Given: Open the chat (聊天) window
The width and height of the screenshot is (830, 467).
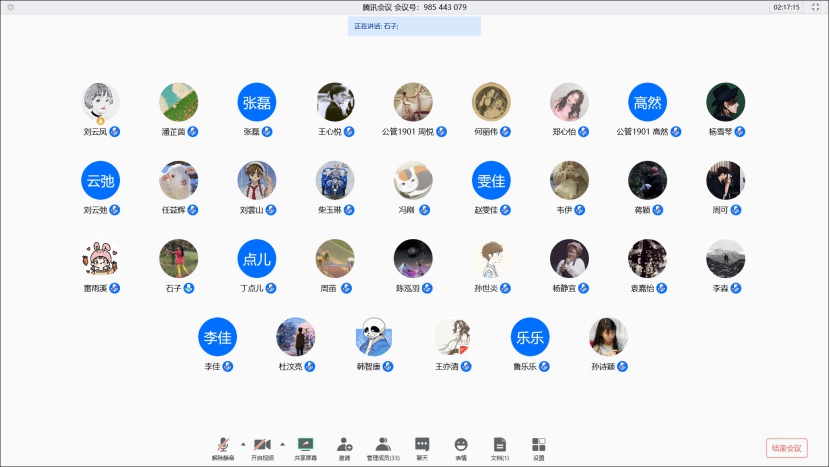Looking at the screenshot, I should [422, 444].
